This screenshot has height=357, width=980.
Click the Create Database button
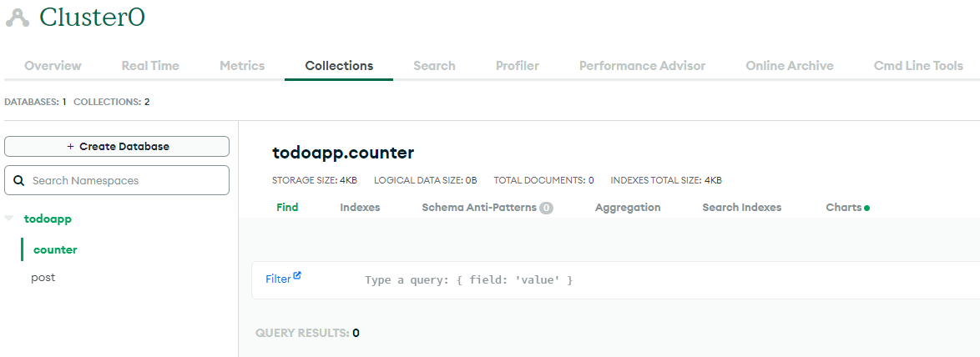(x=117, y=147)
